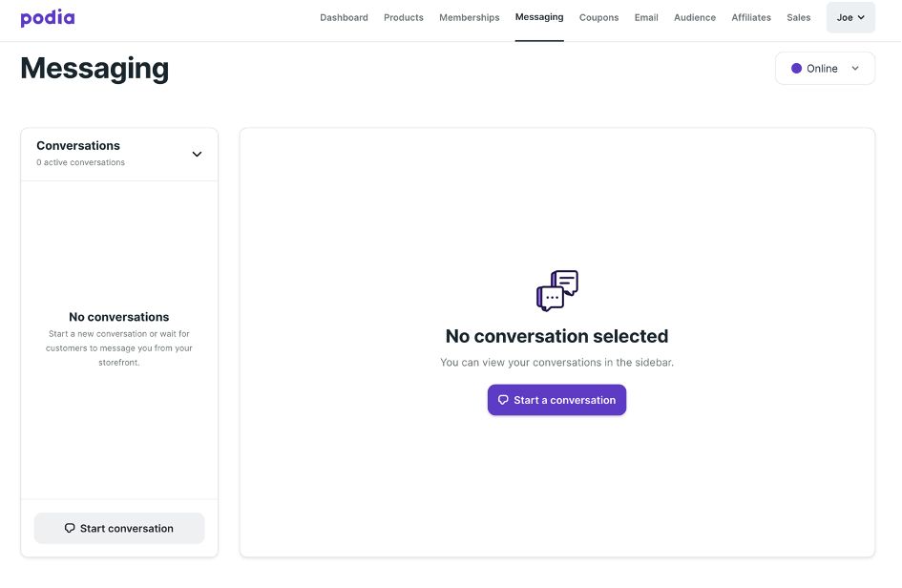Select the Messaging tab
This screenshot has height=588, width=902.
tap(539, 17)
